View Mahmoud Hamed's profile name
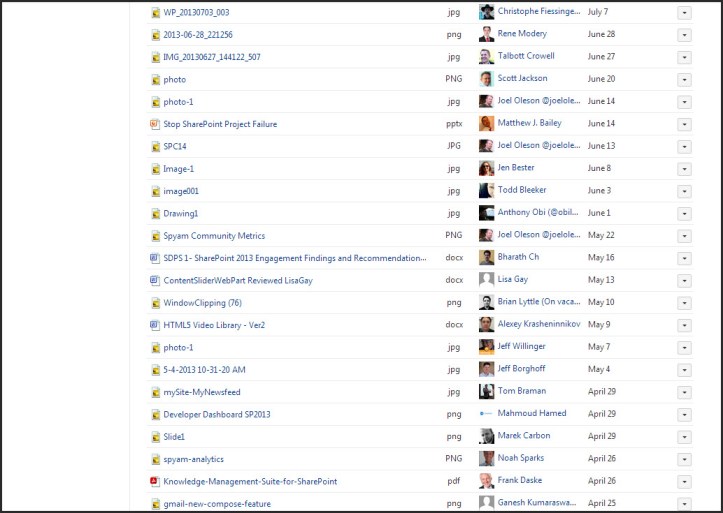 point(532,413)
